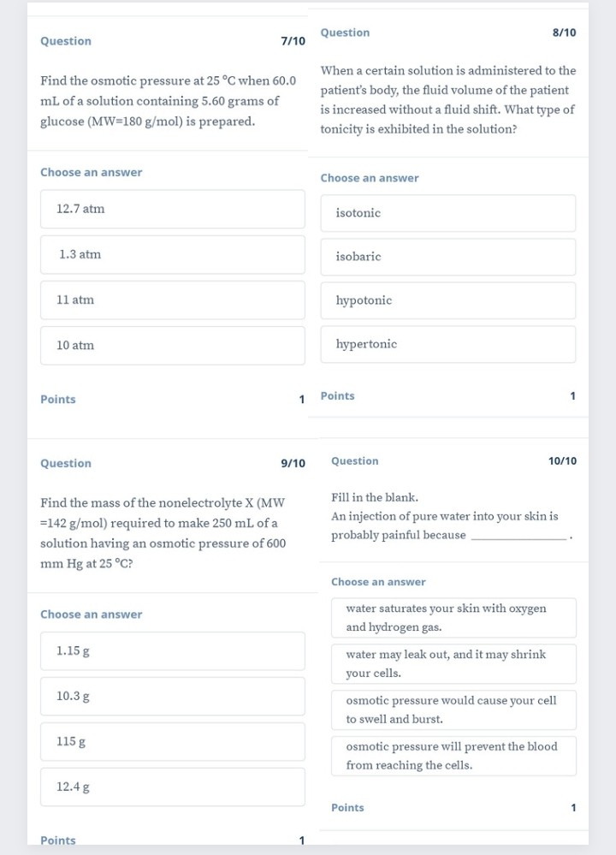
Task: Pick hypotonic as the answer
Action: (448, 300)
